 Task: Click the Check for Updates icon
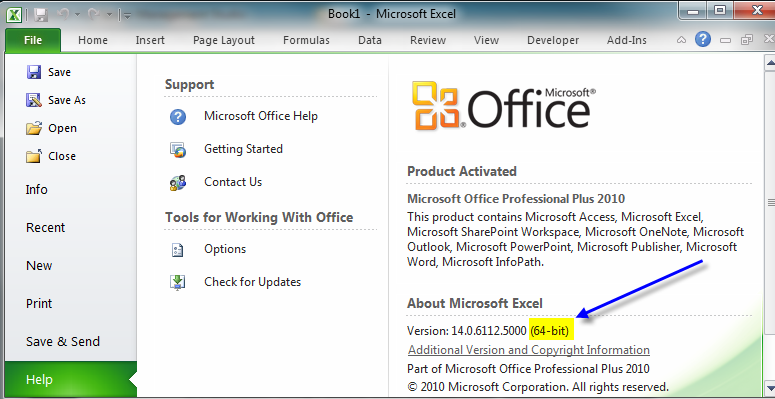(177, 282)
